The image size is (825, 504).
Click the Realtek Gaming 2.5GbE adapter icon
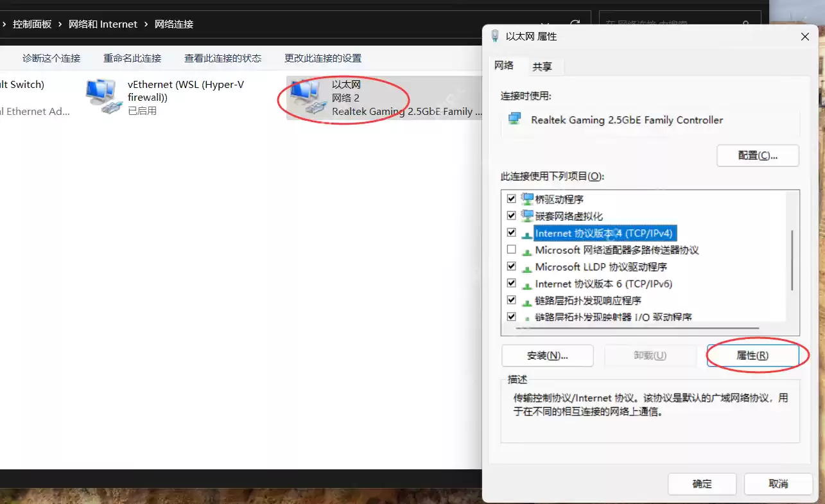click(x=514, y=119)
